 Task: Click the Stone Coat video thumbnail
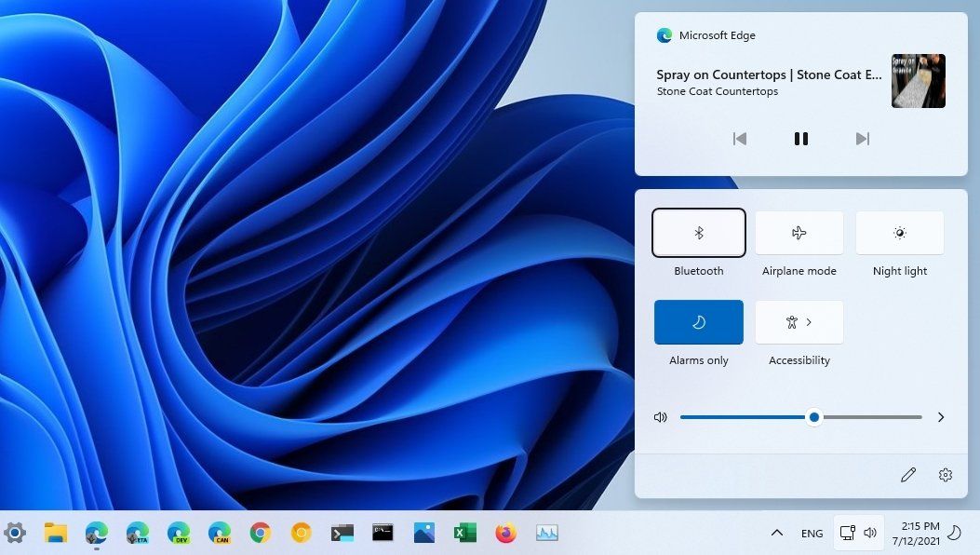click(x=918, y=81)
